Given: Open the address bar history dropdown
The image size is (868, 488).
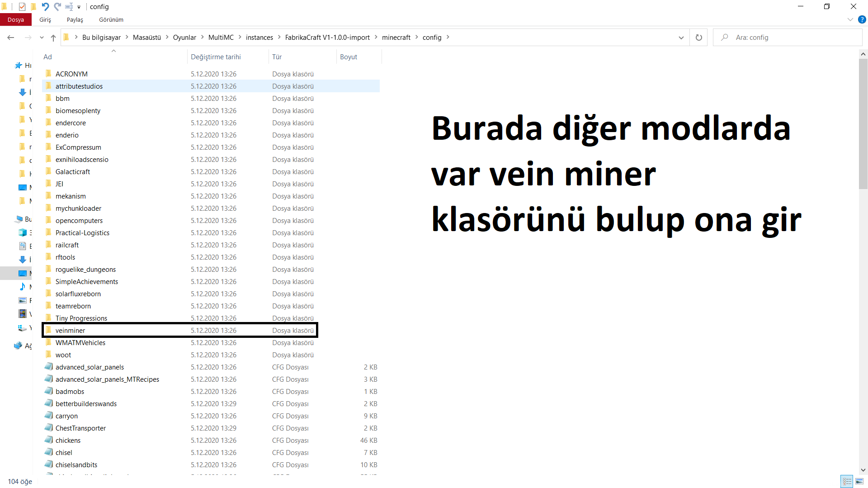Looking at the screenshot, I should (681, 38).
